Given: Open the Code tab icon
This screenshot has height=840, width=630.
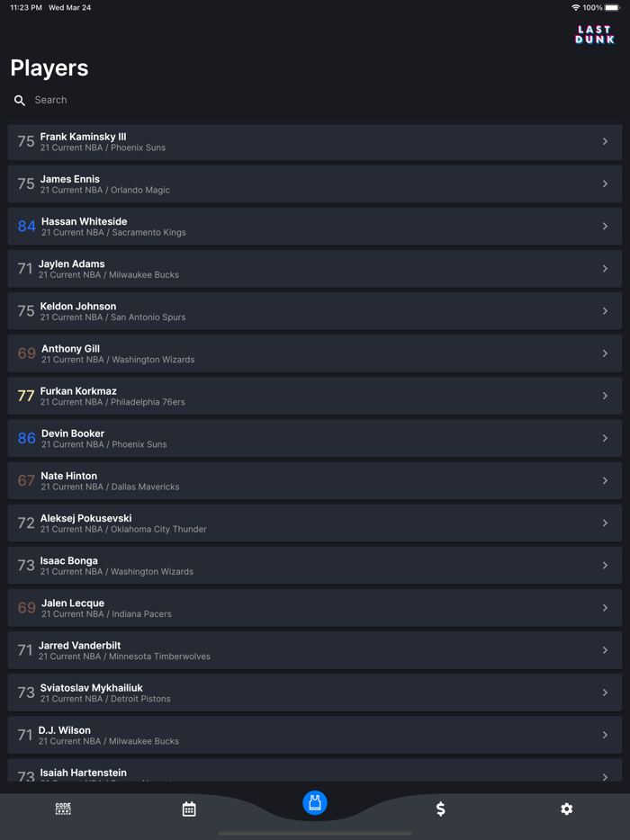Looking at the screenshot, I should coord(63,809).
